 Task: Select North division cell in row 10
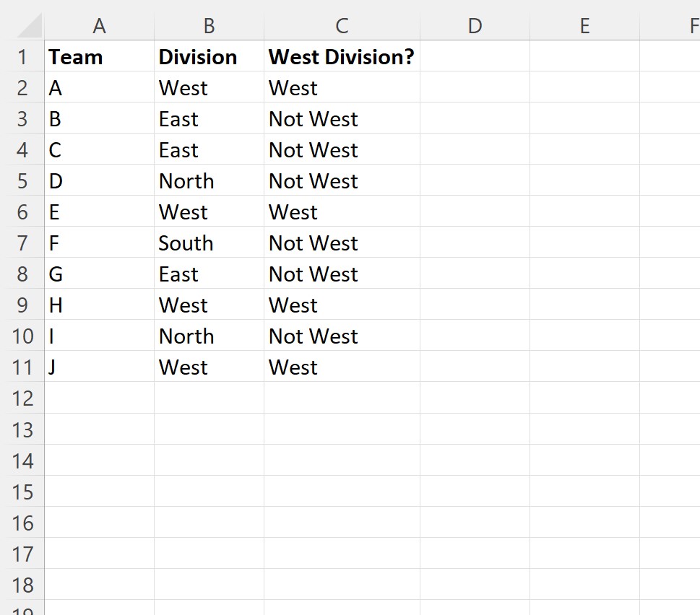coord(209,336)
